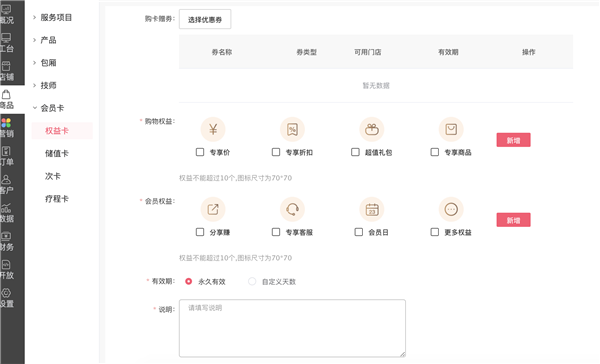Click the 更多权益 ellipsis icon
600x364 pixels.
click(x=451, y=209)
